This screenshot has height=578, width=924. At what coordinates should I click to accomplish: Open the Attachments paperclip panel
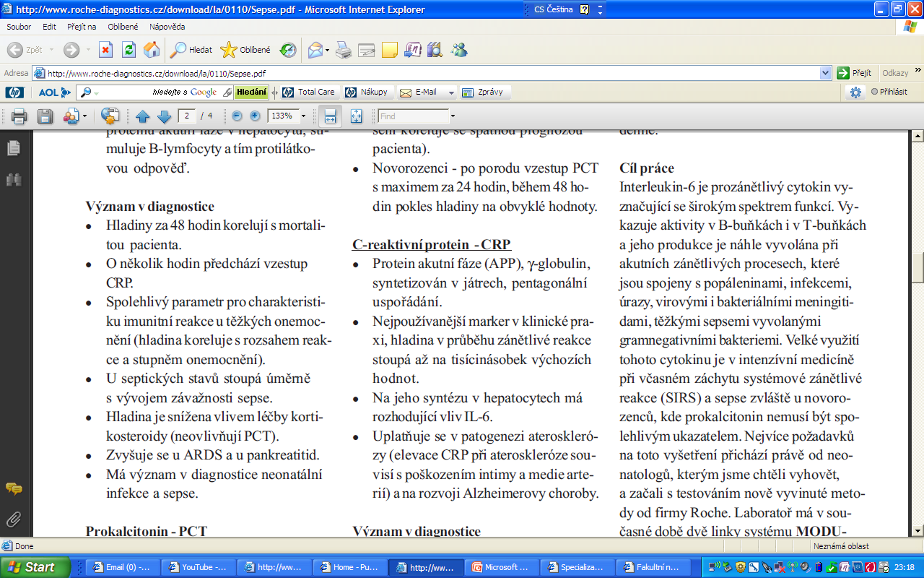pos(13,519)
